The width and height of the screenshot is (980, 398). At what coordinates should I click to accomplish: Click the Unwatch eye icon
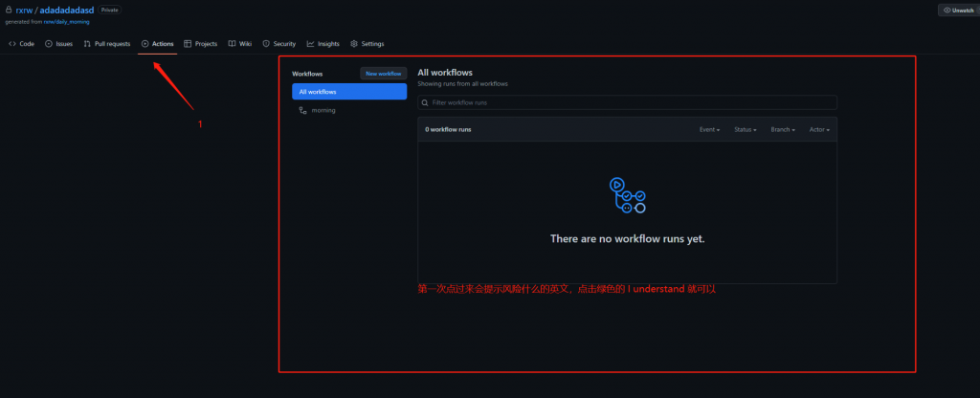point(947,10)
